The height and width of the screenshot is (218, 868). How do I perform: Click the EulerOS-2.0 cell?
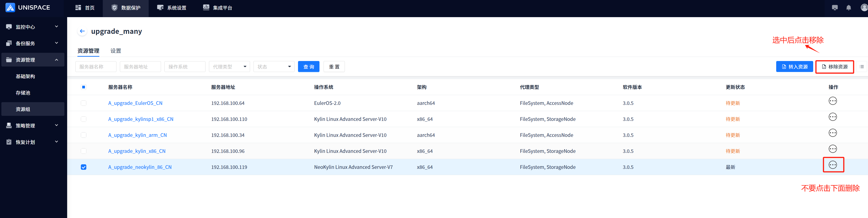click(x=327, y=103)
